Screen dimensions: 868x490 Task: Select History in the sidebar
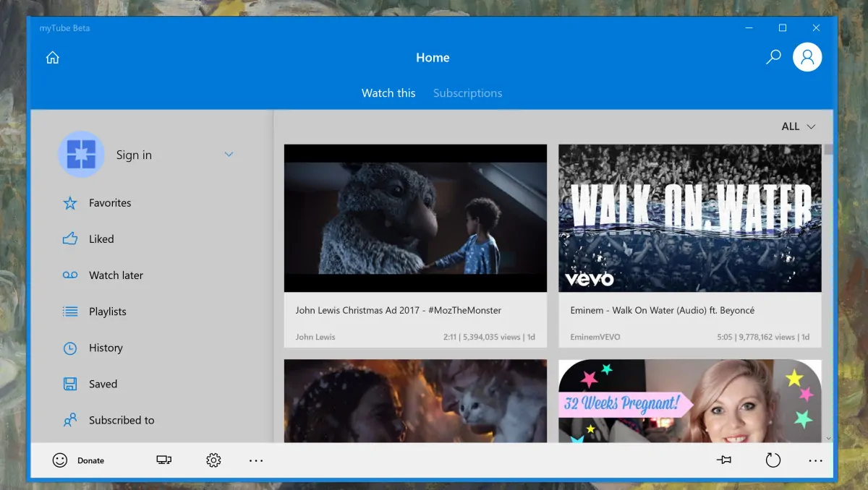(x=106, y=348)
